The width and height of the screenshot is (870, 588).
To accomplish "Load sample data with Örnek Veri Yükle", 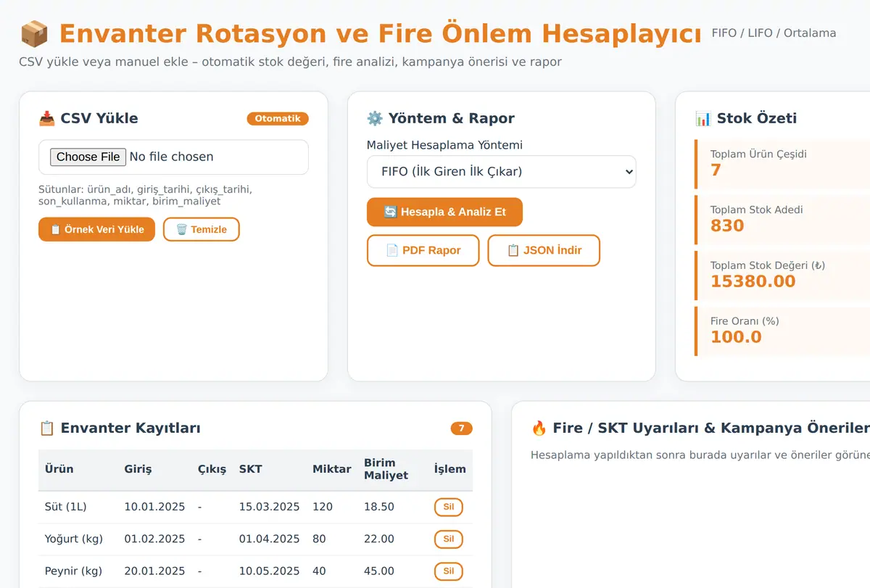I will (x=96, y=229).
